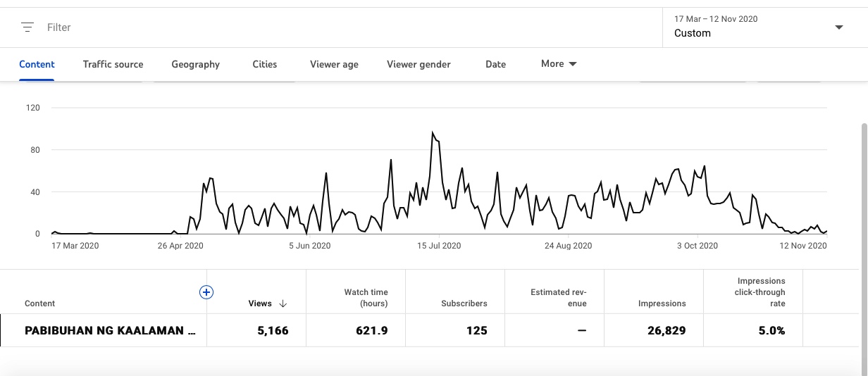Viewport: 868px width, 376px height.
Task: Switch to the Date tab
Action: 495,64
